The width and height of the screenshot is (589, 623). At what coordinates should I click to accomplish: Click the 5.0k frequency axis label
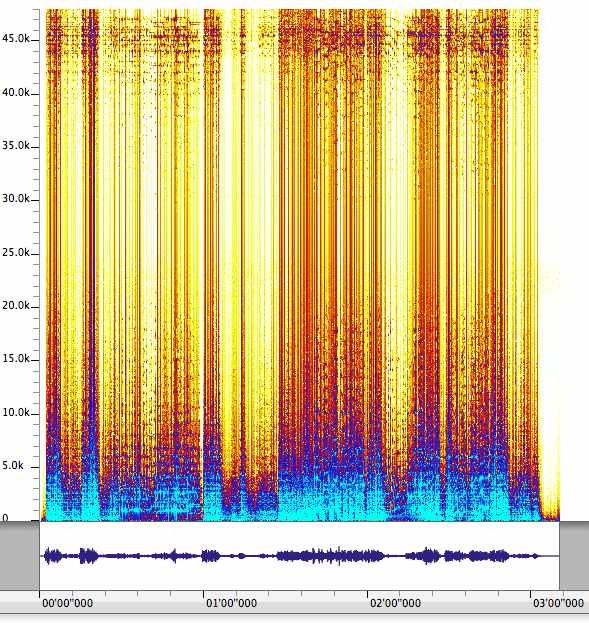[13, 465]
